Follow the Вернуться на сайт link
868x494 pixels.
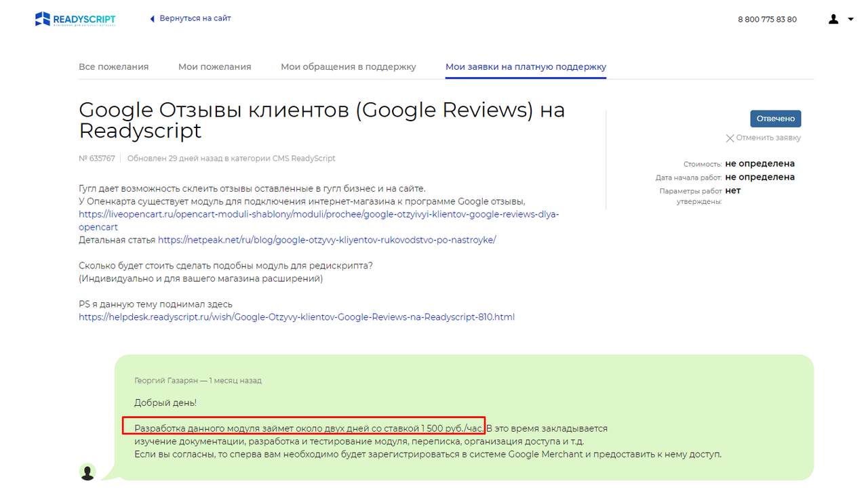point(195,18)
